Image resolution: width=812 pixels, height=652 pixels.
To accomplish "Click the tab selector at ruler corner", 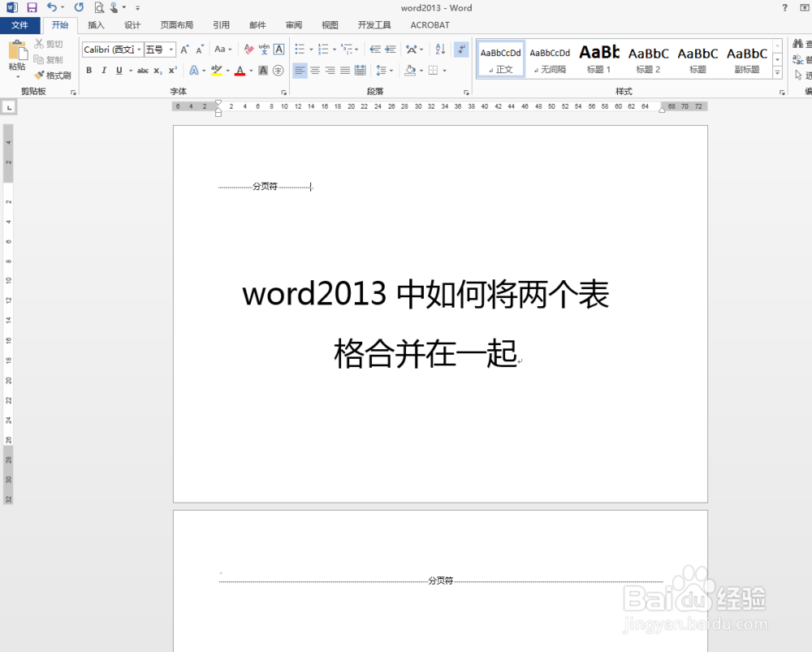I will coord(9,107).
